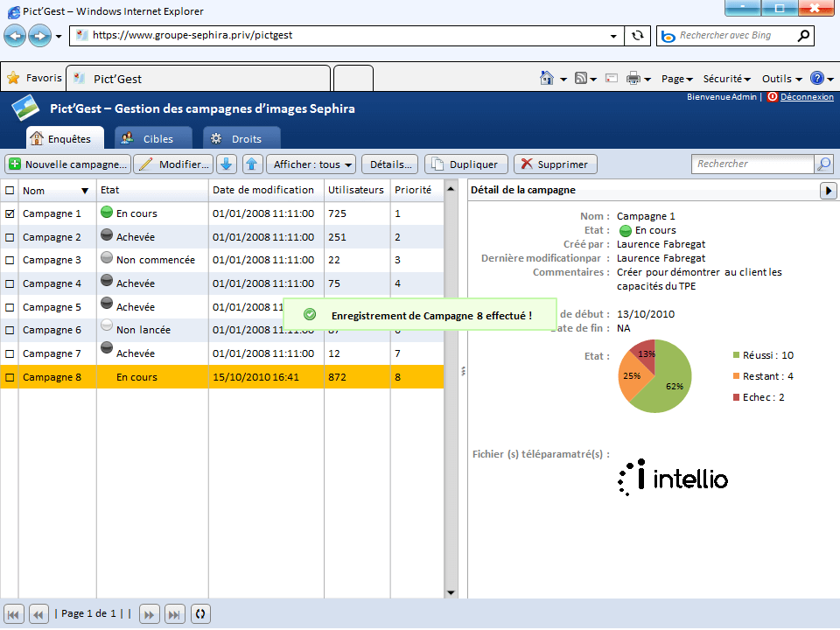Check the Campagne 6 checkbox

pos(10,331)
